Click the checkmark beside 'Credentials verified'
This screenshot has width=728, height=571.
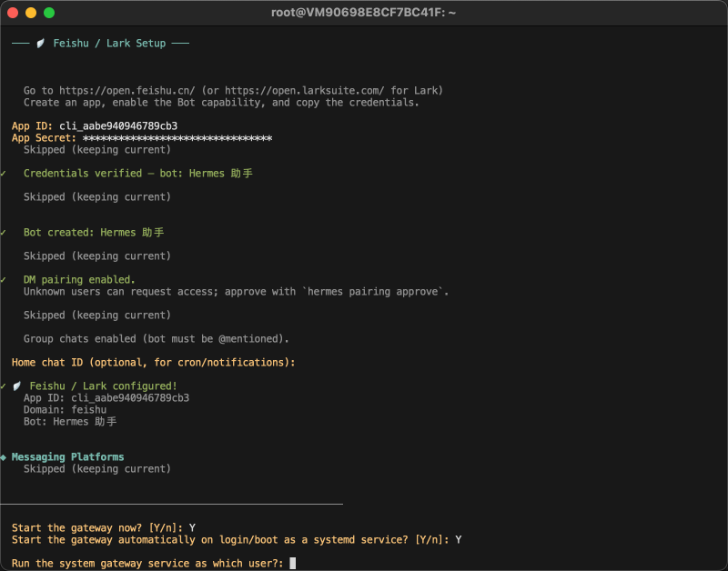(4, 174)
